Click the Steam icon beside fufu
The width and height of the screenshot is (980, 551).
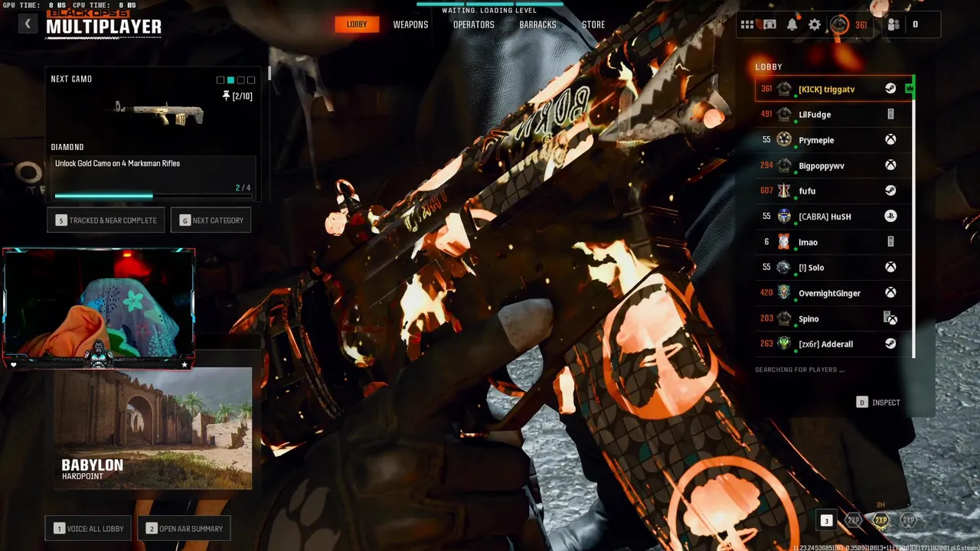click(x=890, y=191)
